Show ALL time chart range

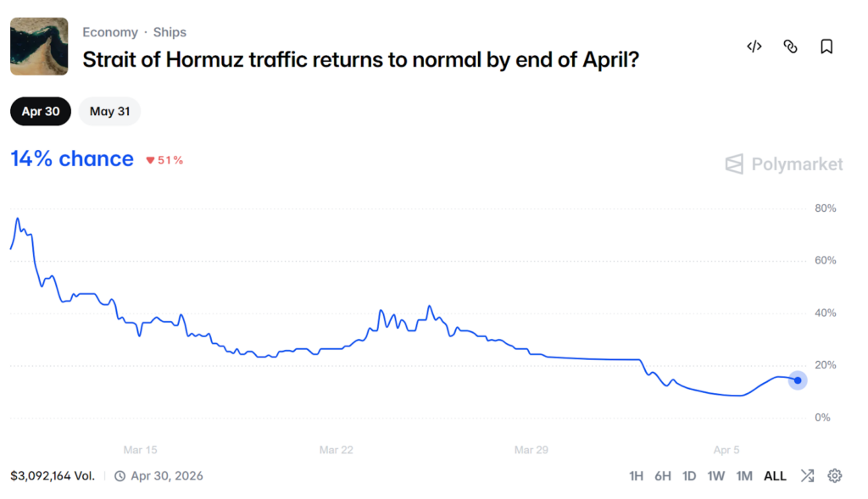point(775,476)
